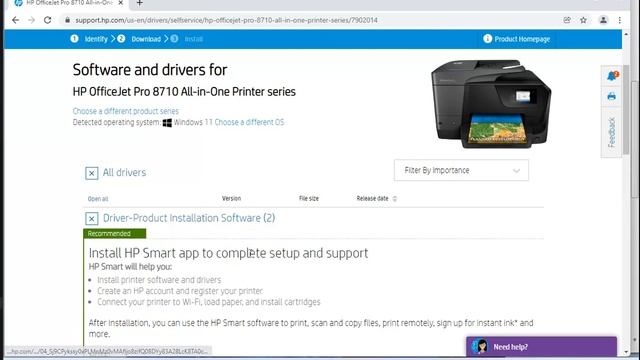Reload the HP support page
Viewport: 640px width, 360px height.
pyautogui.click(x=47, y=20)
